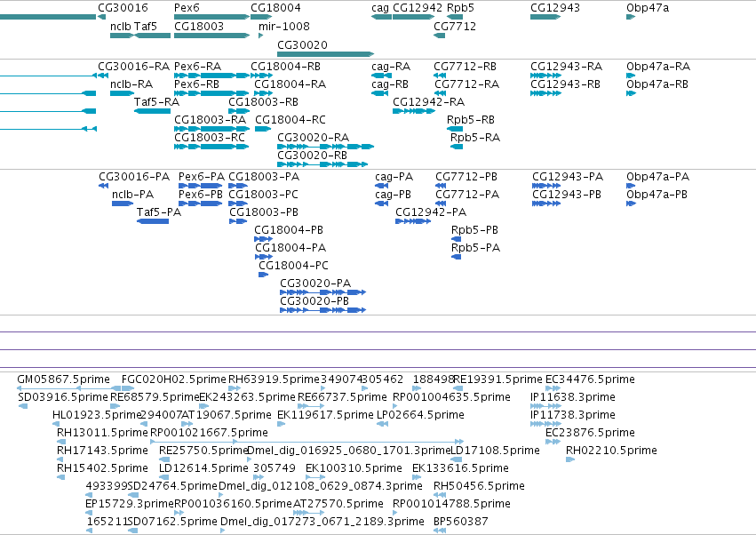
Task: Click EST EK100310.5prime
Action: point(315,477)
